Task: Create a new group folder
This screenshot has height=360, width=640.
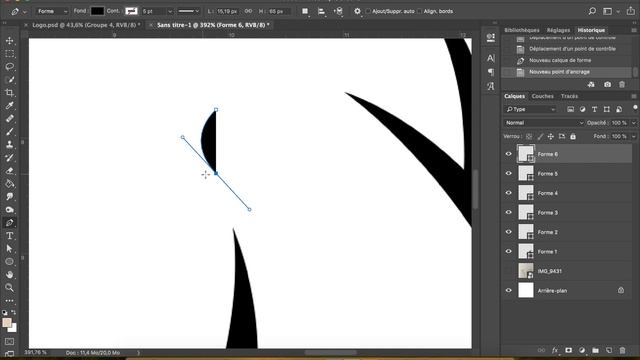Action: point(596,350)
